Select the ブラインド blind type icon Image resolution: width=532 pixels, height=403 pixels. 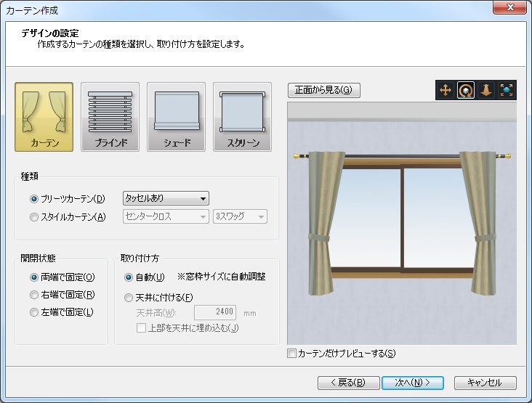110,116
